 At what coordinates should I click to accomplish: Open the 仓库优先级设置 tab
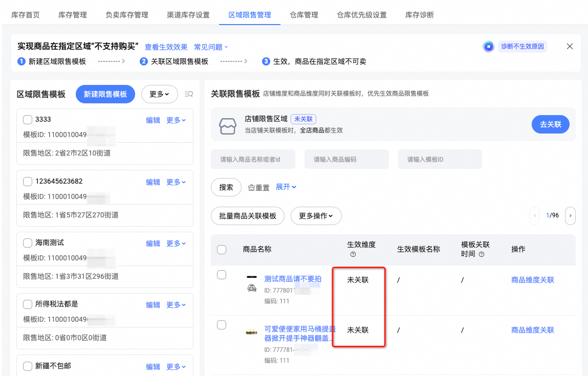[361, 15]
